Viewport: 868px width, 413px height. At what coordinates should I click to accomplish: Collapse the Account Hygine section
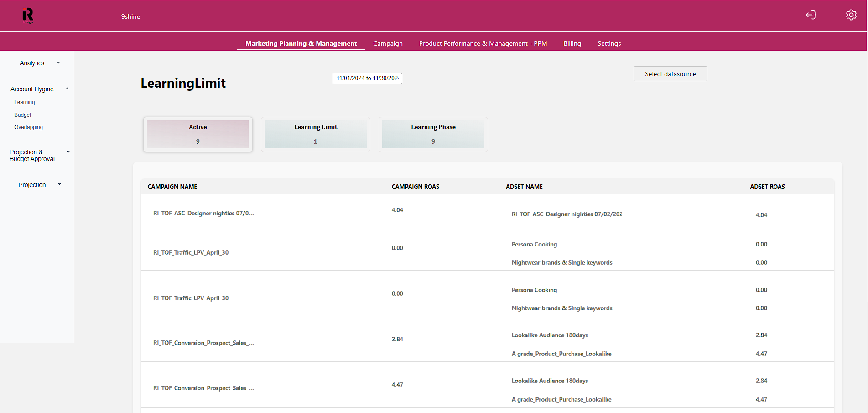(39, 89)
